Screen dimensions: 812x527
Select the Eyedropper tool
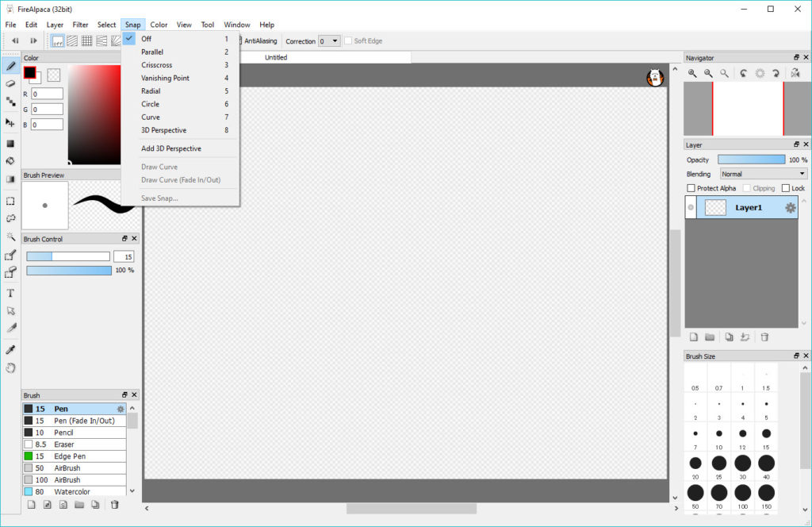pos(10,350)
